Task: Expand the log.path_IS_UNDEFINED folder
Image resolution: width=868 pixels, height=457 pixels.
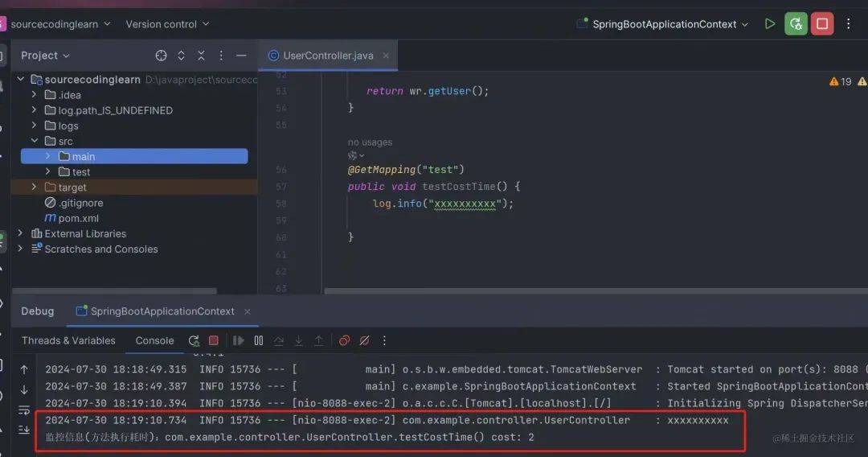Action: tap(34, 110)
